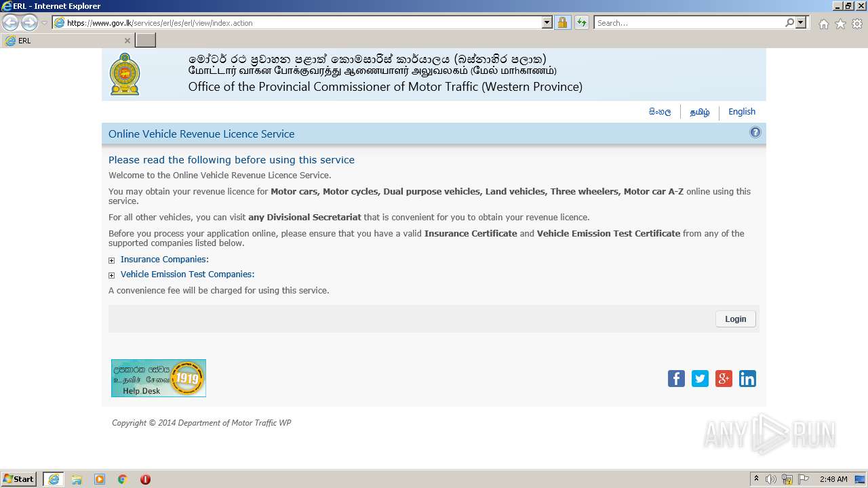Click the Sri Lanka government emblem
This screenshot has width=868, height=488.
coord(125,74)
